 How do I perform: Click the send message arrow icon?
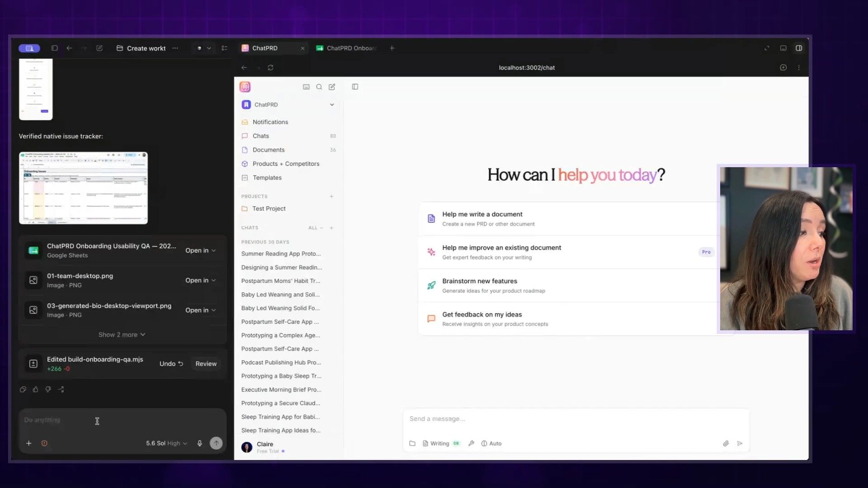[740, 443]
